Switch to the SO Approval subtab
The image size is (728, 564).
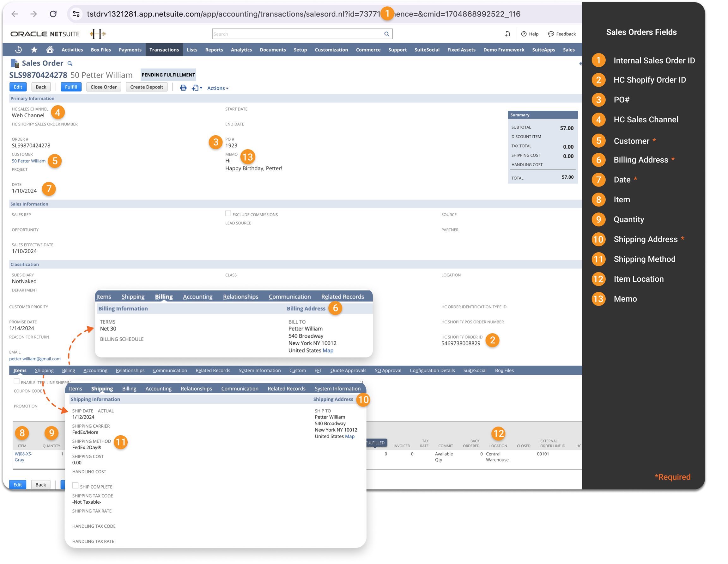(x=388, y=371)
